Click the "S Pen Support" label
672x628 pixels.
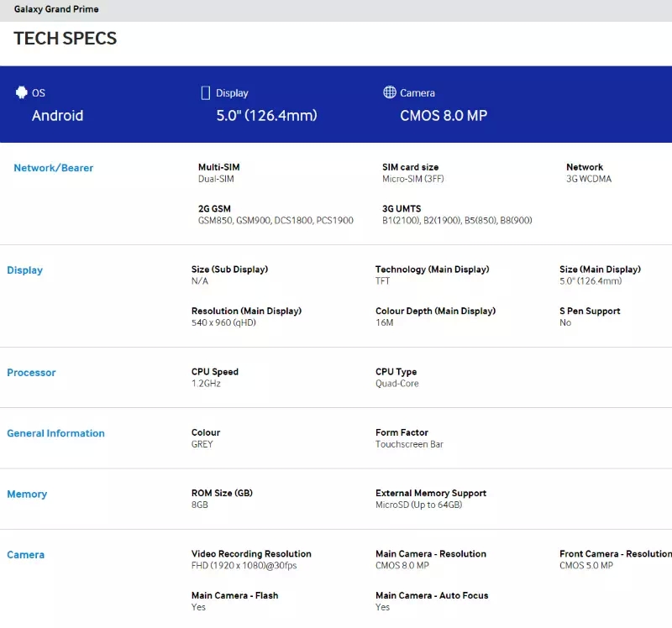(590, 311)
